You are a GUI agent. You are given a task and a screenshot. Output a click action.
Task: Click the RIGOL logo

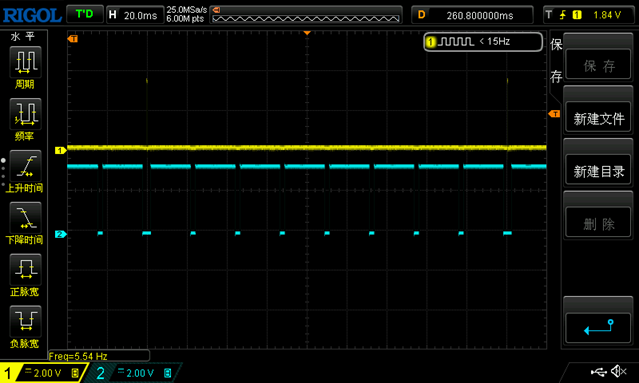tap(32, 15)
